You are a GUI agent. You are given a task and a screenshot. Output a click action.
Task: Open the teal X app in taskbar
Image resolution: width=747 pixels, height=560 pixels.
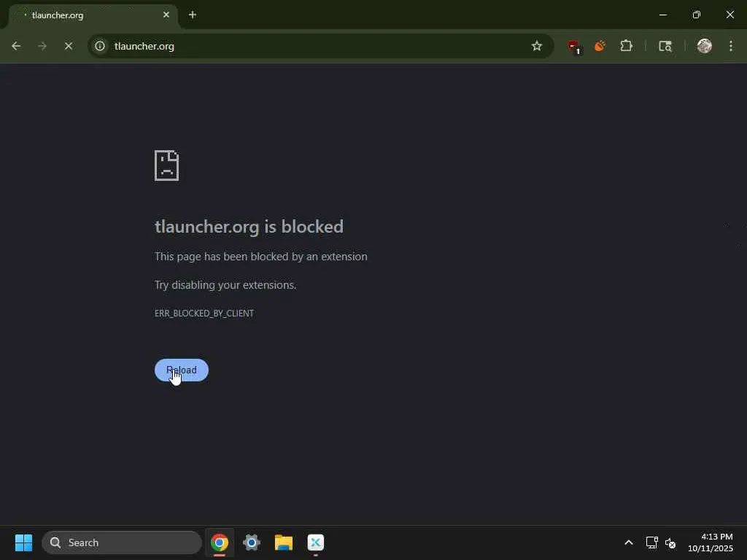[x=315, y=542]
